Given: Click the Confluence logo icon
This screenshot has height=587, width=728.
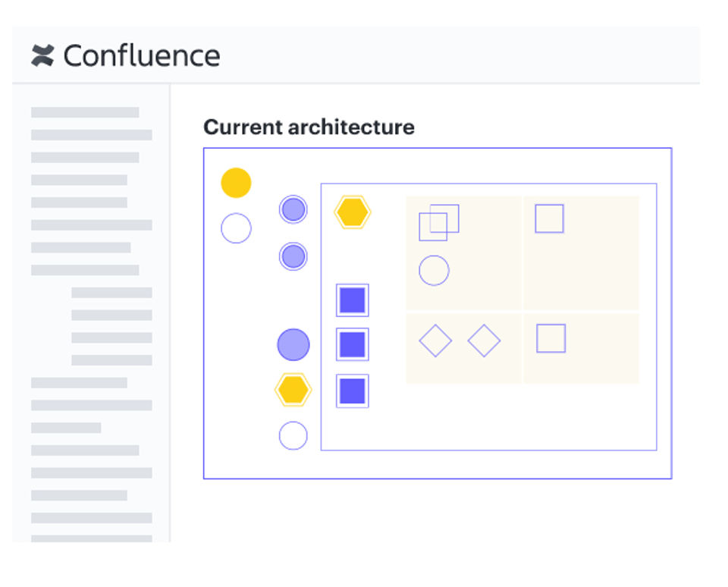Looking at the screenshot, I should (42, 55).
